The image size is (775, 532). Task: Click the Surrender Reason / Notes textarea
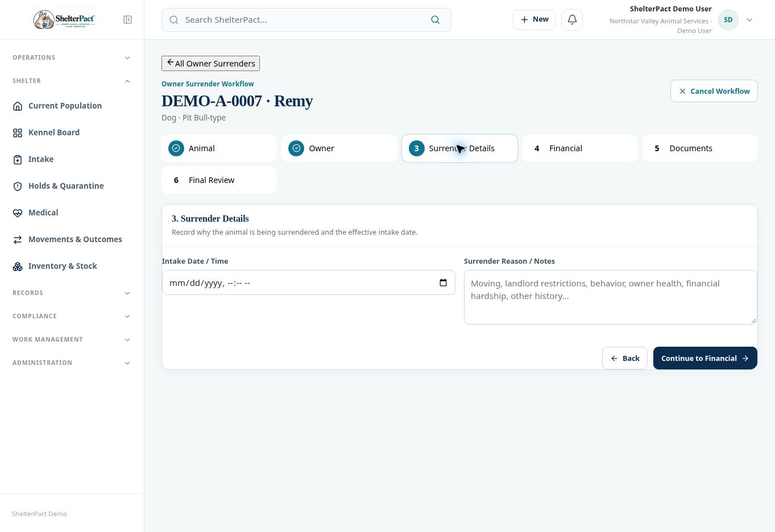(x=611, y=297)
